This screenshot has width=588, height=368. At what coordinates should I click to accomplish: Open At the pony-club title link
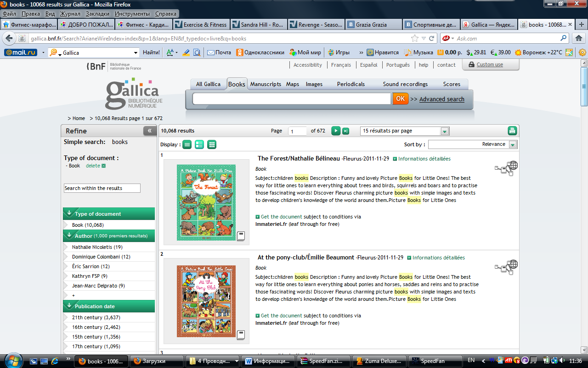tap(306, 257)
